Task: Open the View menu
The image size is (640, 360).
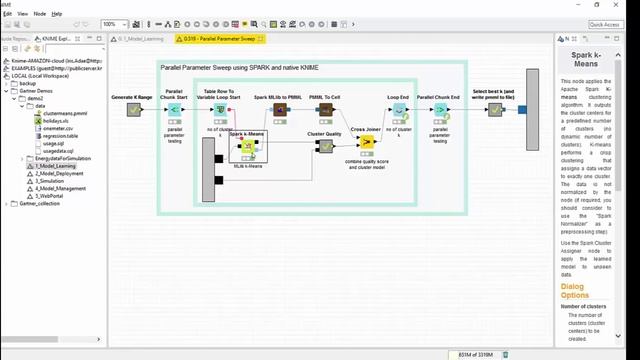Action: pos(23,14)
